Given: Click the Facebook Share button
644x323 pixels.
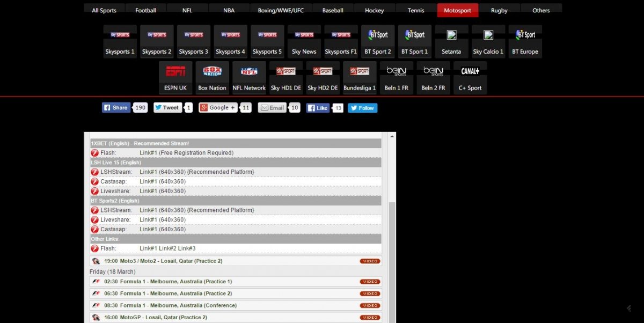Looking at the screenshot, I should coord(116,108).
